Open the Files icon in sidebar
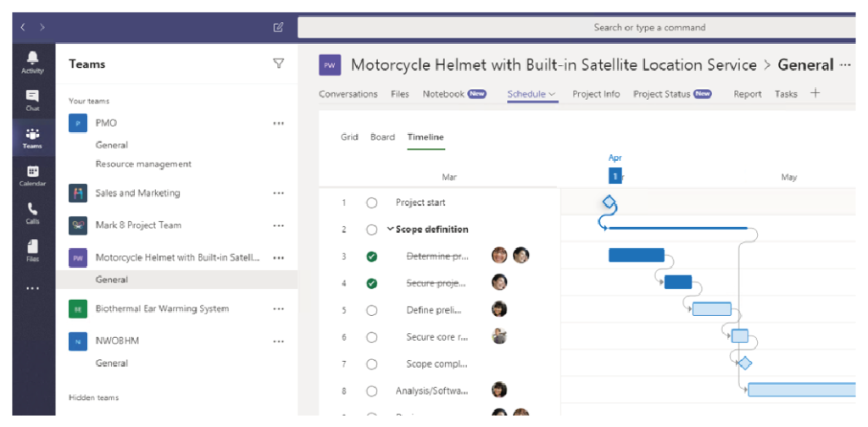The height and width of the screenshot is (427, 868). pos(33,251)
